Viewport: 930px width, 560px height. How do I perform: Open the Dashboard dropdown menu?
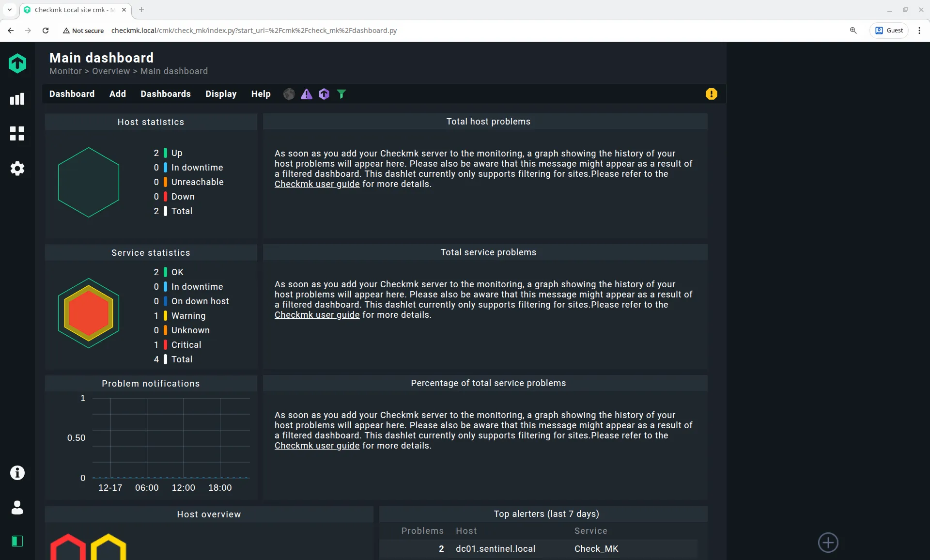[72, 94]
